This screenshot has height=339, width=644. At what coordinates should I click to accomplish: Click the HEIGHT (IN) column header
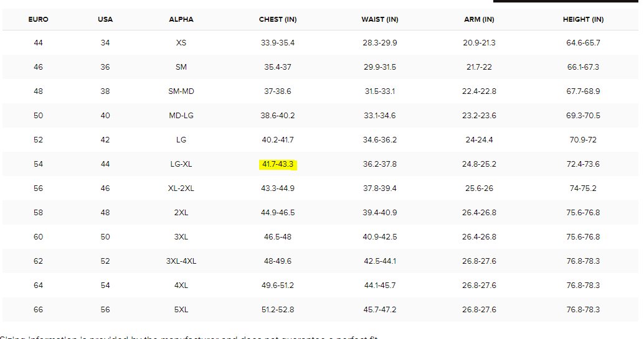coord(583,19)
